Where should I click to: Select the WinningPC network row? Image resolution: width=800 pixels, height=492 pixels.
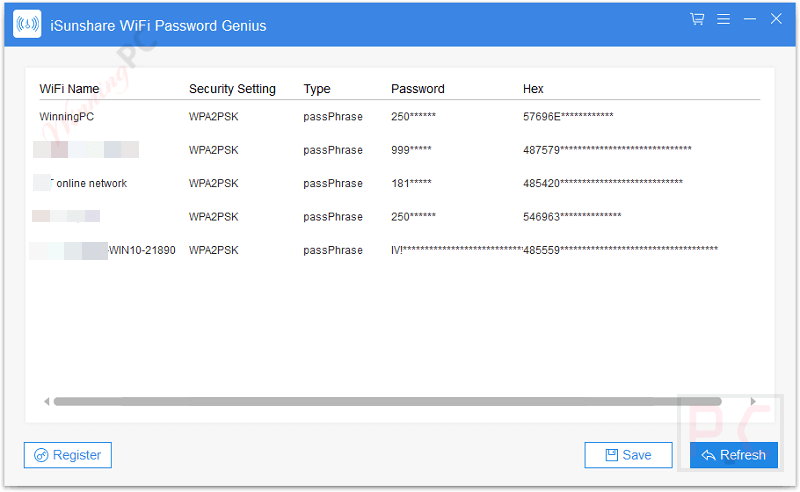click(x=399, y=116)
